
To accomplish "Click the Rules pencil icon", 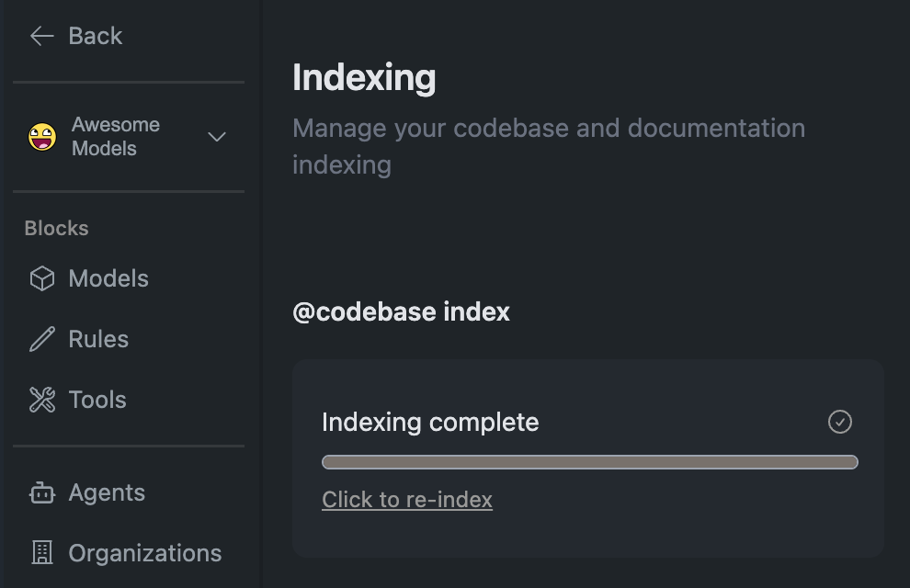I will click(41, 338).
